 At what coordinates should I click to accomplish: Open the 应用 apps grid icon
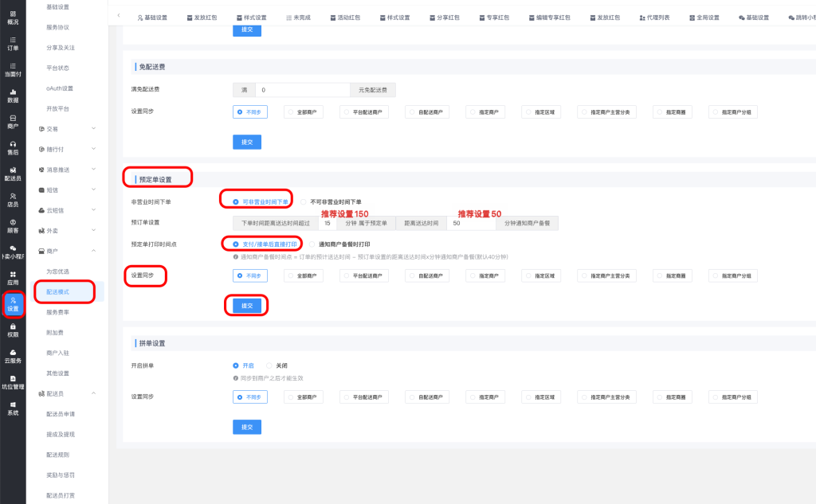click(x=13, y=278)
